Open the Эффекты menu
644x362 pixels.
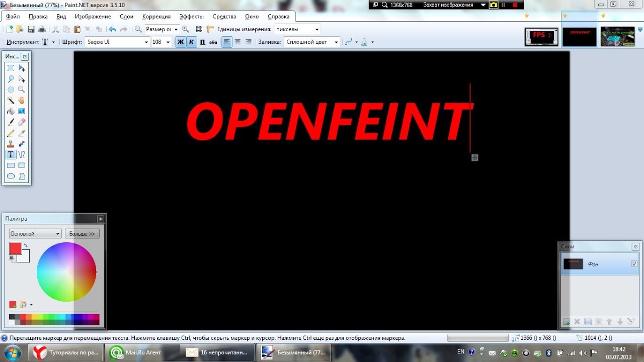point(191,17)
